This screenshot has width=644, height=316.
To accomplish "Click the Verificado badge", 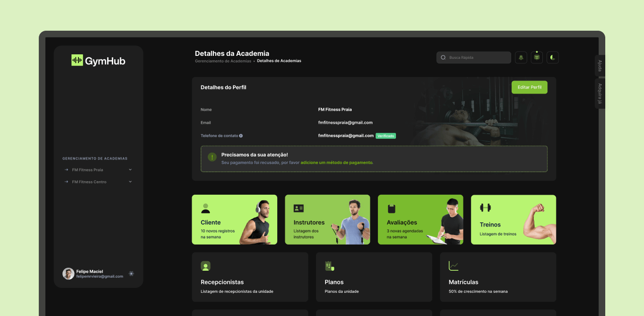I will [386, 136].
